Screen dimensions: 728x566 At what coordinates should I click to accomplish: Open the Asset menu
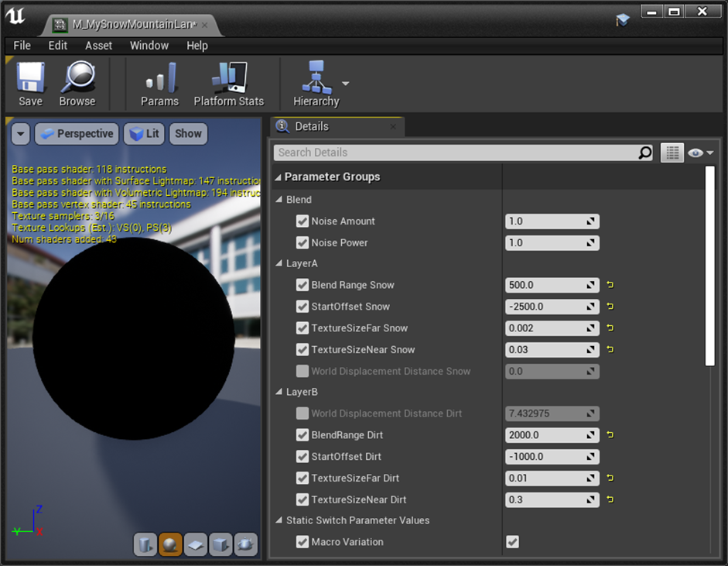click(98, 46)
